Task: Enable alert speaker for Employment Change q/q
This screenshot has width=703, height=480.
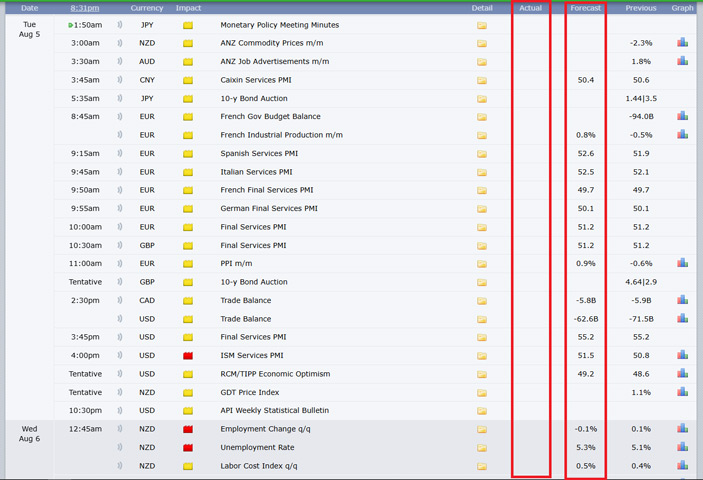Action: pos(121,429)
